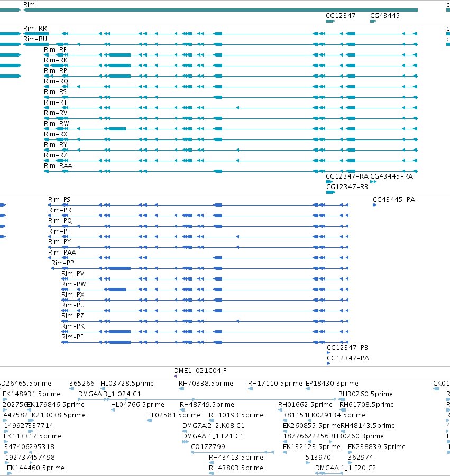450x476 pixels.
Task: Click the DME1-021C04.F feature label
Action: coord(200,371)
